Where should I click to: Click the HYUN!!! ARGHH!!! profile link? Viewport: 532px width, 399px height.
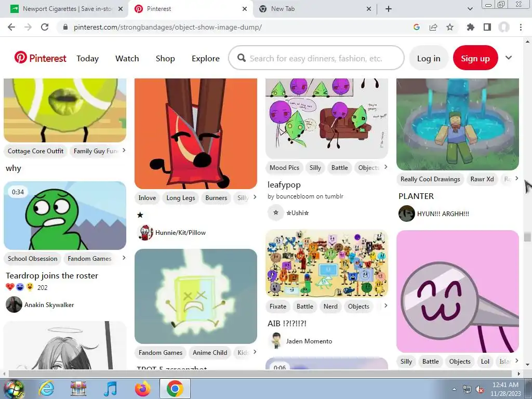(x=443, y=214)
